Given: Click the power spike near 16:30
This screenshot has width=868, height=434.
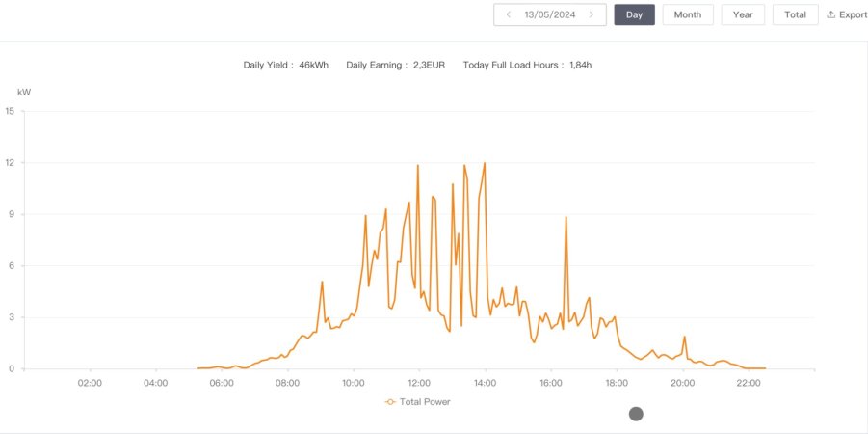Looking at the screenshot, I should click(566, 217).
